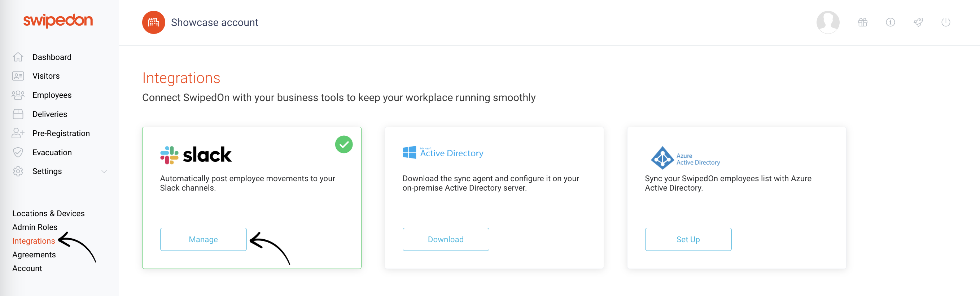Open Locations & Devices

tap(48, 213)
